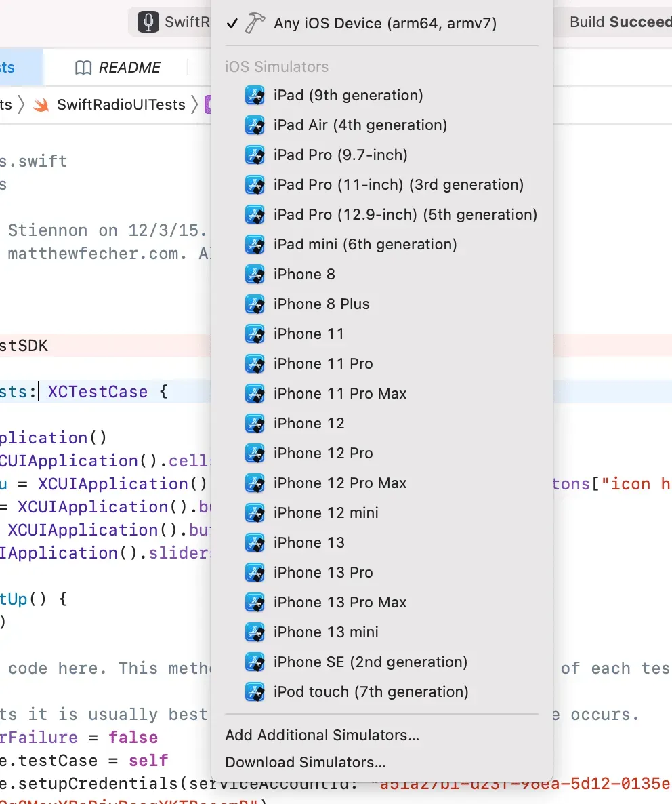Click the iPhone 13 Pro Max icon
This screenshot has height=804, width=672.
coord(255,603)
